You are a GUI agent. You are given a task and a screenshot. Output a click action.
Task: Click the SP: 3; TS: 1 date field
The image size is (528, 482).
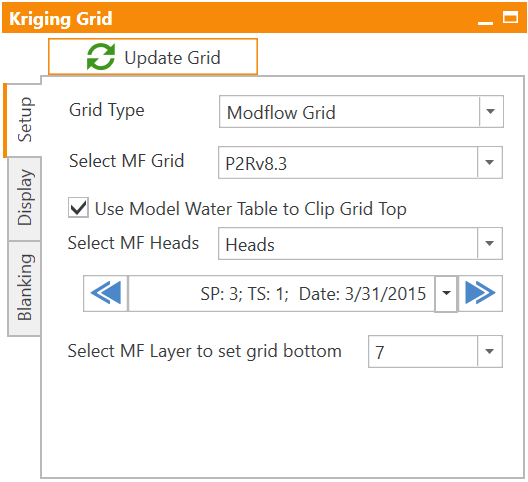tap(282, 293)
